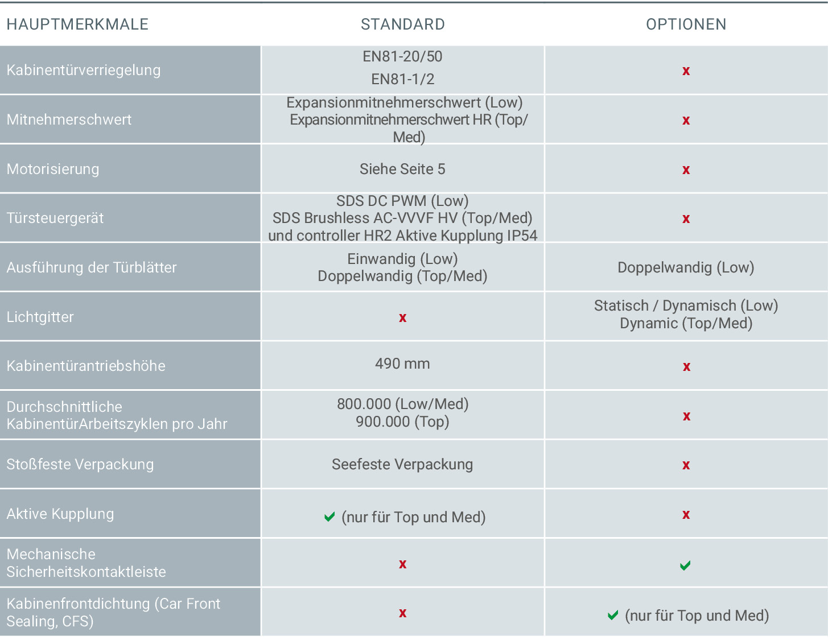
Task: Select the STANDARD column header
Action: pos(402,24)
